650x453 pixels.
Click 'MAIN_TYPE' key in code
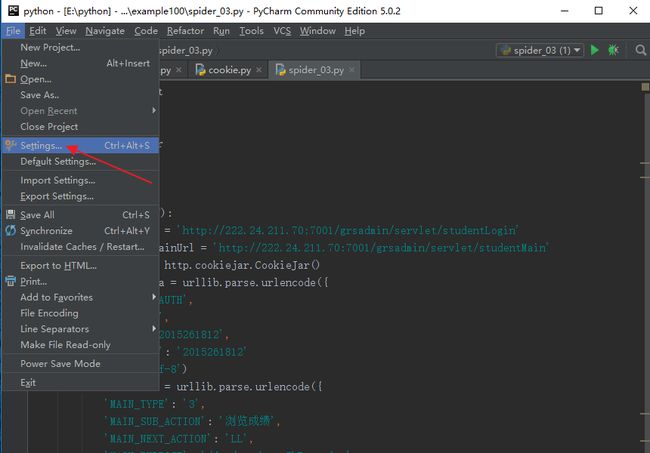coord(136,404)
